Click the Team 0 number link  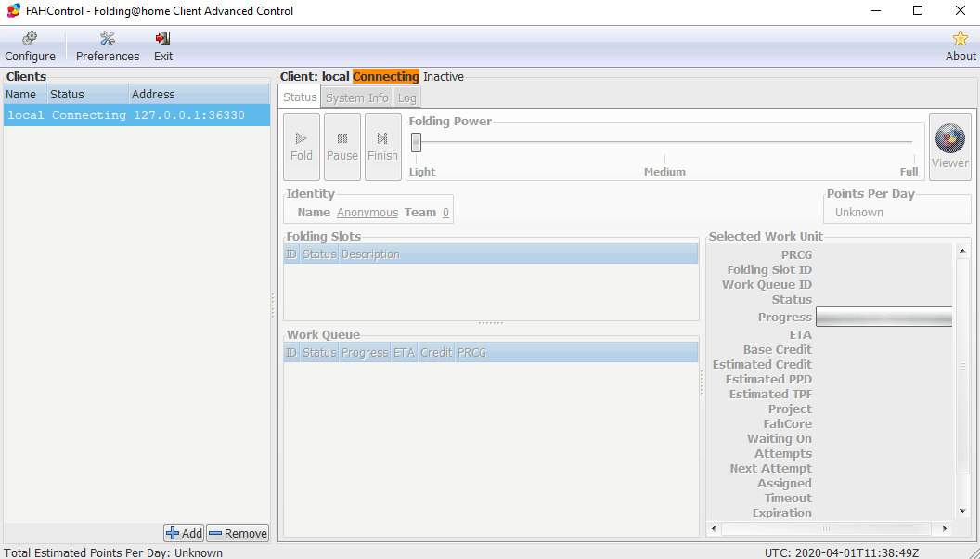[x=445, y=213]
